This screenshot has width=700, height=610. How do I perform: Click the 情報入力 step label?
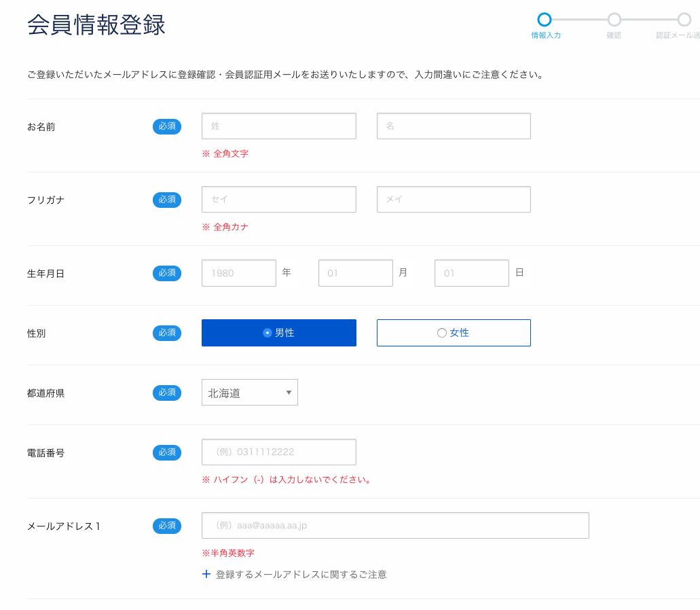point(545,35)
